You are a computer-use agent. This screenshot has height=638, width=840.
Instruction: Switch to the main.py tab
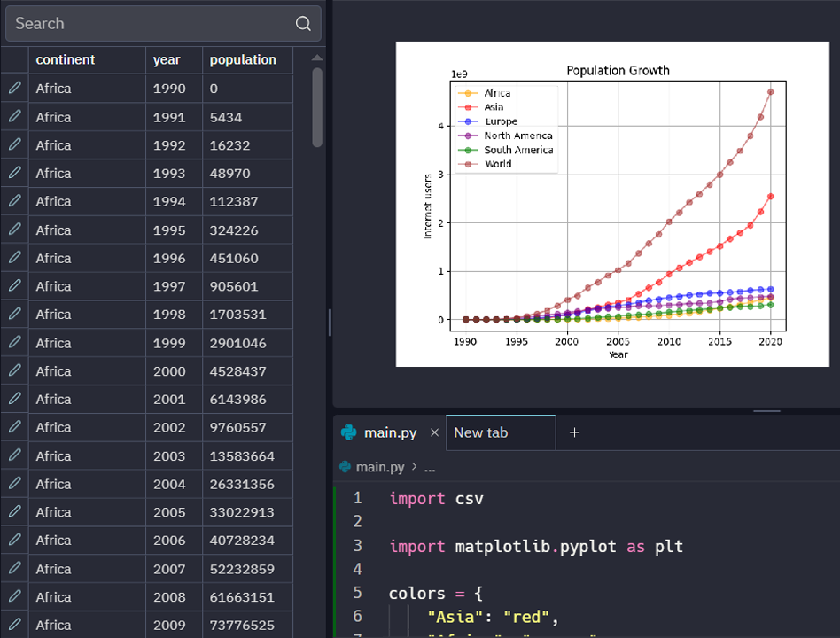coord(389,433)
